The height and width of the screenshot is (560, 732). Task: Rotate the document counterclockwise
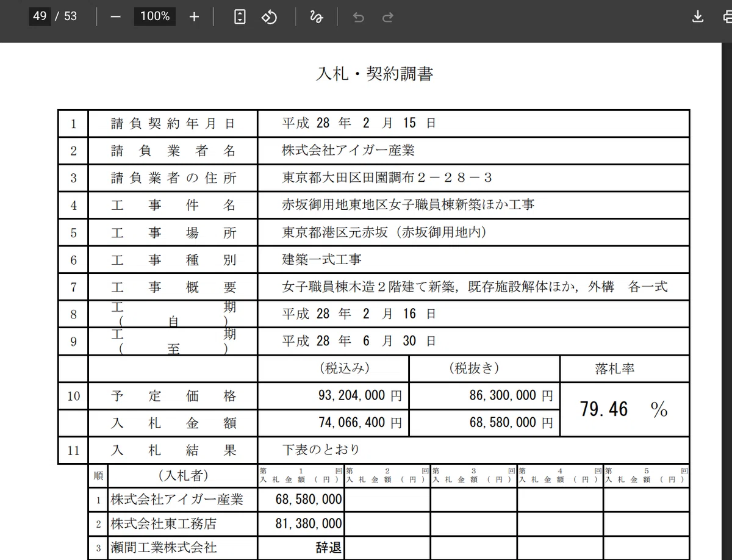tap(269, 17)
